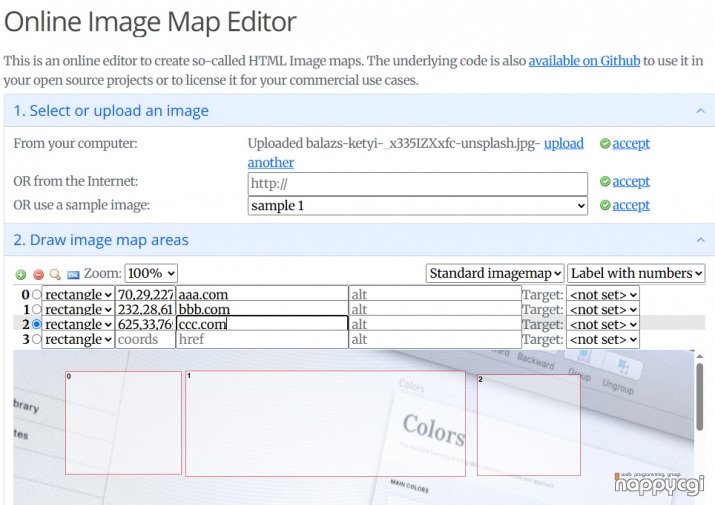Open shape dropdown for area 0

click(x=78, y=294)
